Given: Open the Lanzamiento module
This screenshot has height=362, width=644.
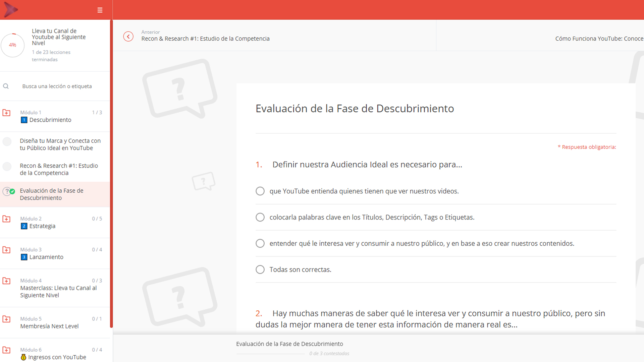Looking at the screenshot, I should point(55,253).
